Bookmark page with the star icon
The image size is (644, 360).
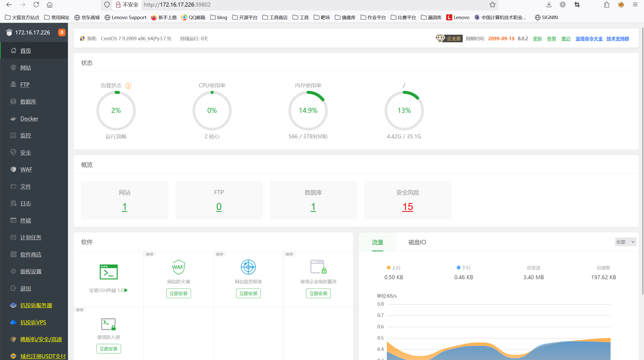coord(492,5)
